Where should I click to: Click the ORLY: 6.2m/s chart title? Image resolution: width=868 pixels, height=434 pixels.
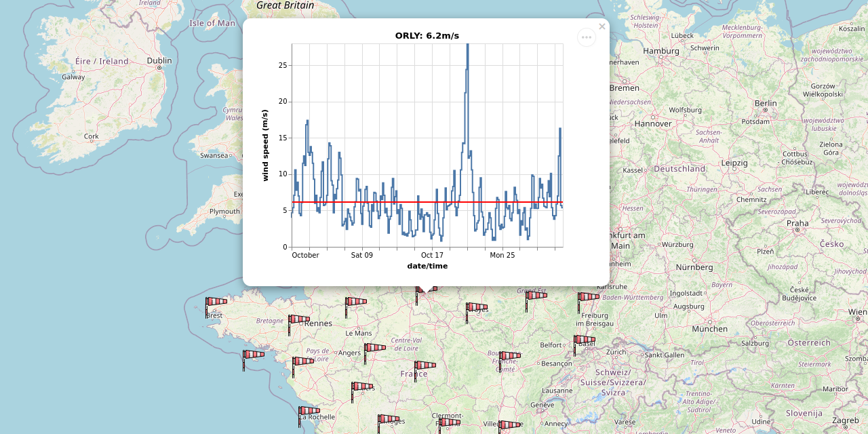(x=426, y=35)
